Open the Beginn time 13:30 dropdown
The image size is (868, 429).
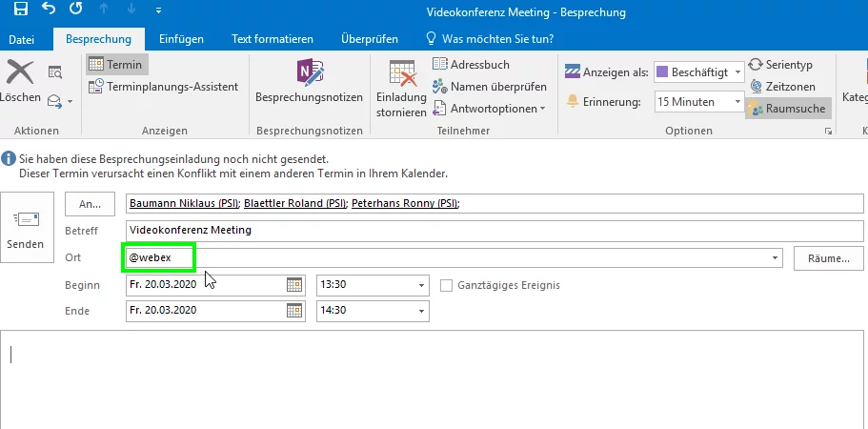tap(421, 285)
